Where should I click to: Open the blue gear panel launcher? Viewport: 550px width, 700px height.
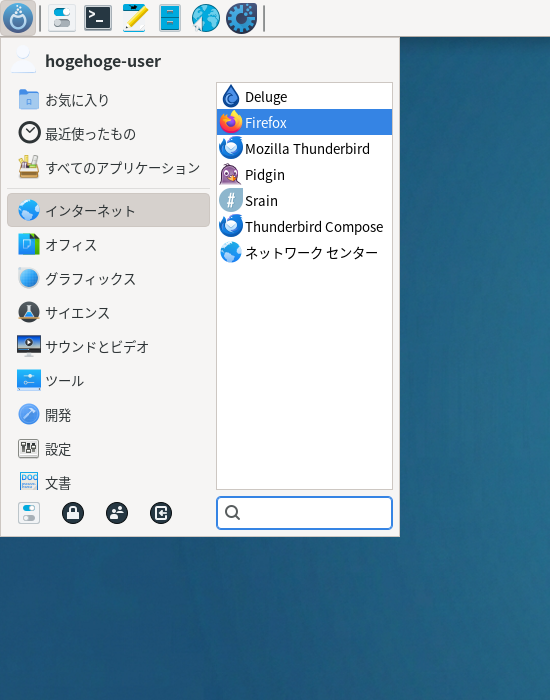pyautogui.click(x=242, y=18)
